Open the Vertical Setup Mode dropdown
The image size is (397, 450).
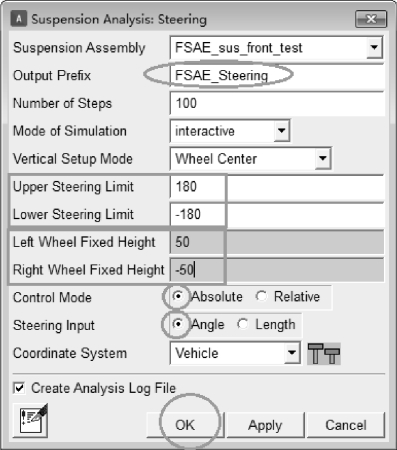[x=323, y=159]
